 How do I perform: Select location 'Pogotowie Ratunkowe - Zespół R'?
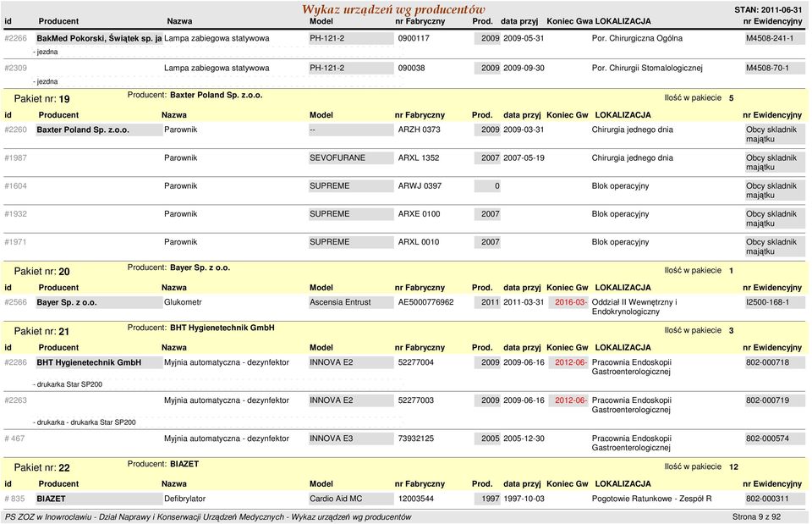pyautogui.click(x=651, y=499)
